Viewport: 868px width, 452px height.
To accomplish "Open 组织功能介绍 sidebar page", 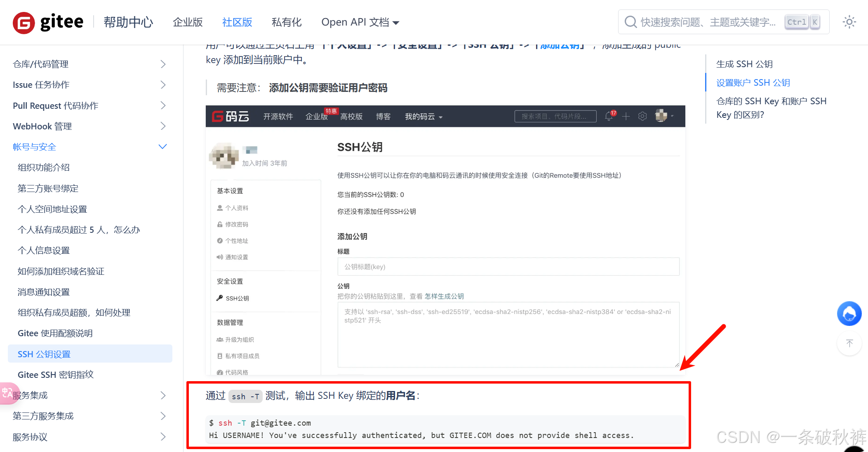I will [44, 167].
